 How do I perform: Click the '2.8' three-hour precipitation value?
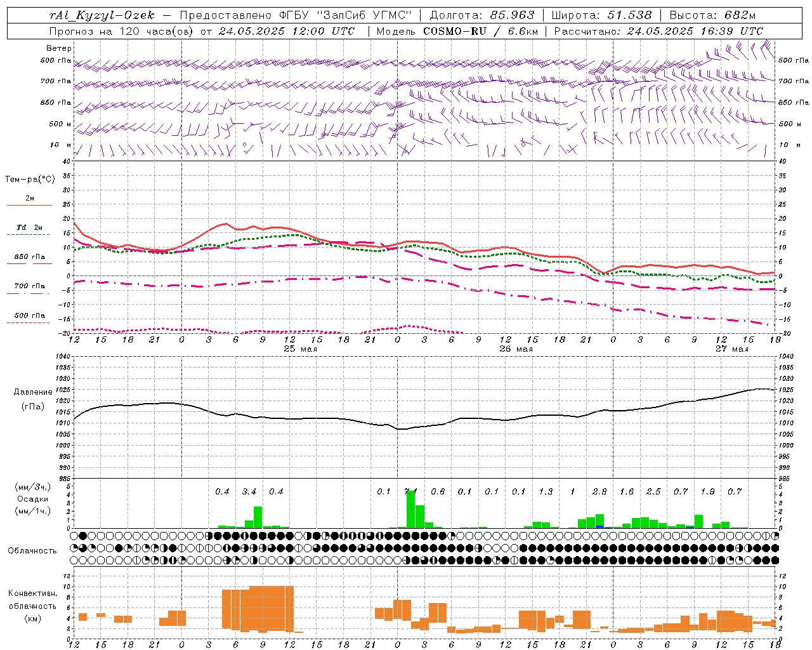(599, 492)
